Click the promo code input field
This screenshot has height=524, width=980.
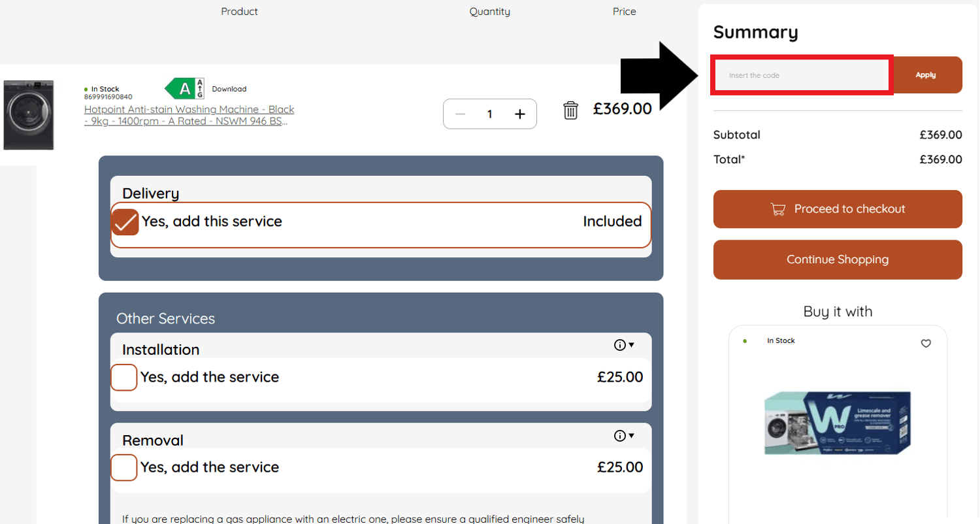(802, 75)
